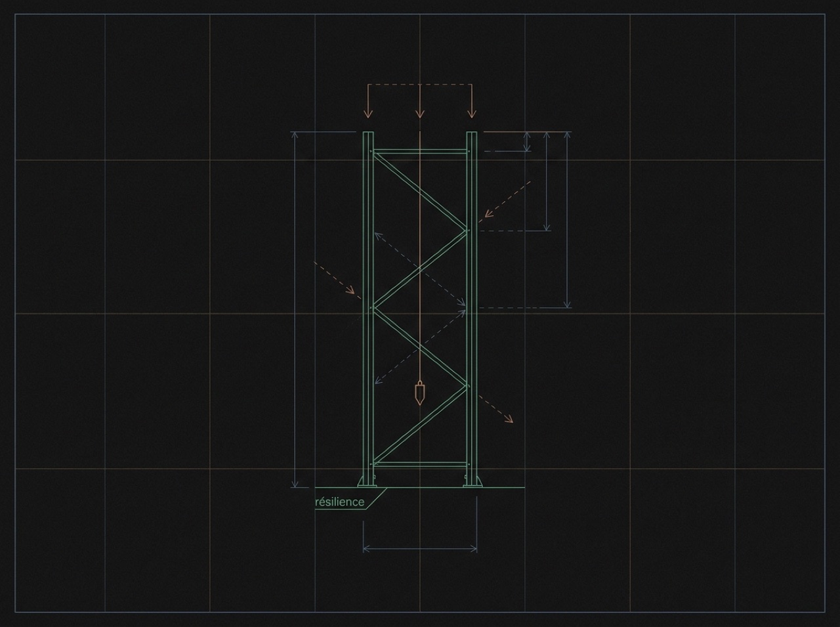Select the overall height dimension line
Viewport: 840px width, 627px height.
click(296, 309)
